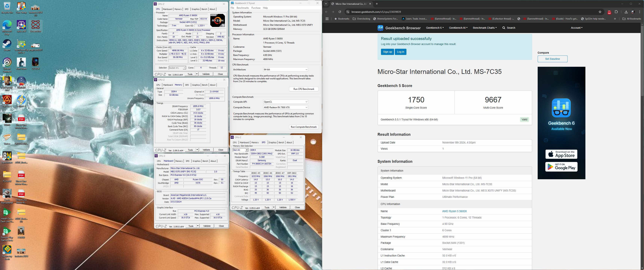The width and height of the screenshot is (644, 270).
Task: Launch Core Temp from the desktop
Action: [x=21, y=7]
